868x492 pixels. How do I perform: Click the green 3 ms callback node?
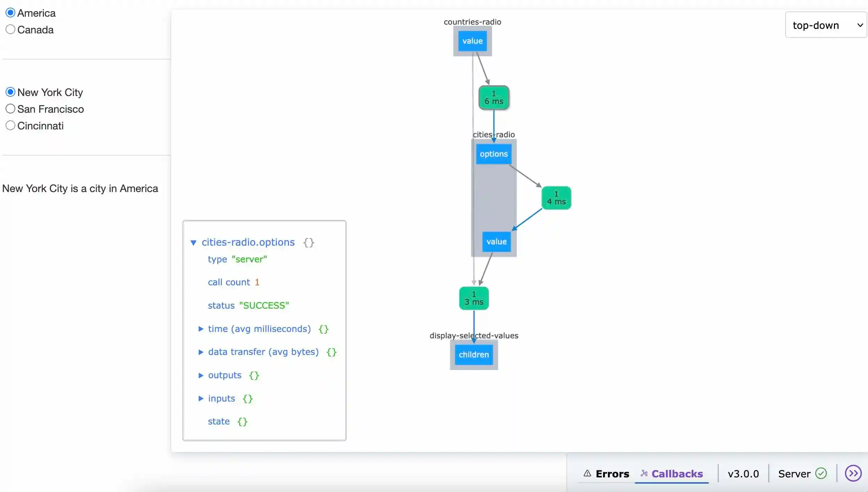pyautogui.click(x=474, y=298)
